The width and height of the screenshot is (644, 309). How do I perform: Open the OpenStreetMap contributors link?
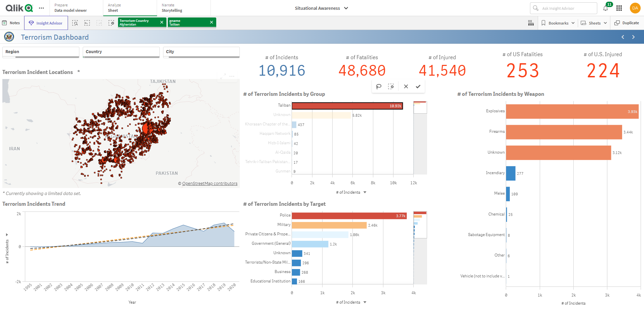tap(209, 183)
